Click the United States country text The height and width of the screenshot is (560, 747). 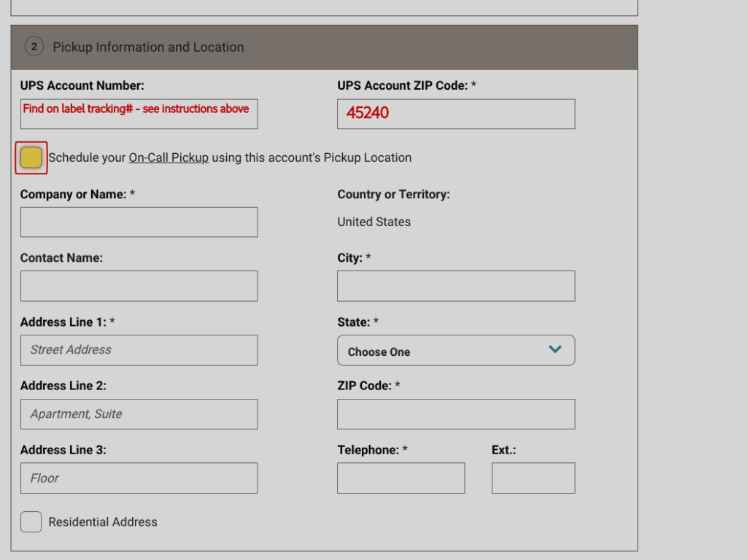click(x=373, y=222)
